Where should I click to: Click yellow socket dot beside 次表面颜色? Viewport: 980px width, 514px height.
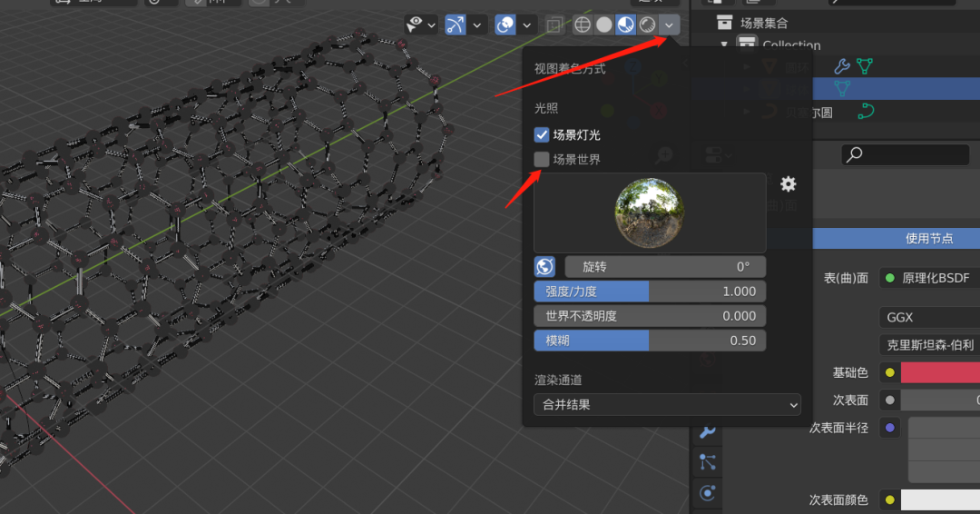(890, 499)
